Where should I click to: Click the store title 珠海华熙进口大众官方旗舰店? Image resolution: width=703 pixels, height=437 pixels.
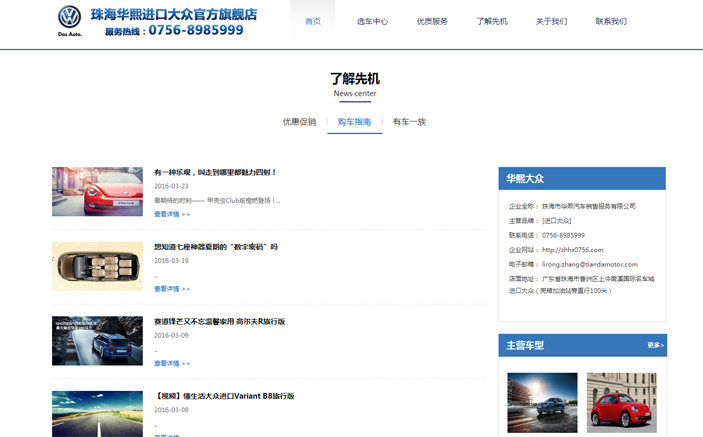(174, 14)
